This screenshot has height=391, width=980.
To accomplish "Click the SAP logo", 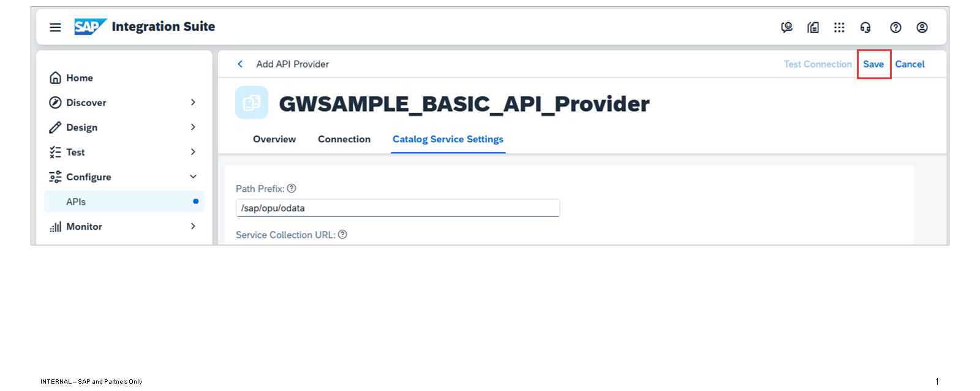I will 91,27.
